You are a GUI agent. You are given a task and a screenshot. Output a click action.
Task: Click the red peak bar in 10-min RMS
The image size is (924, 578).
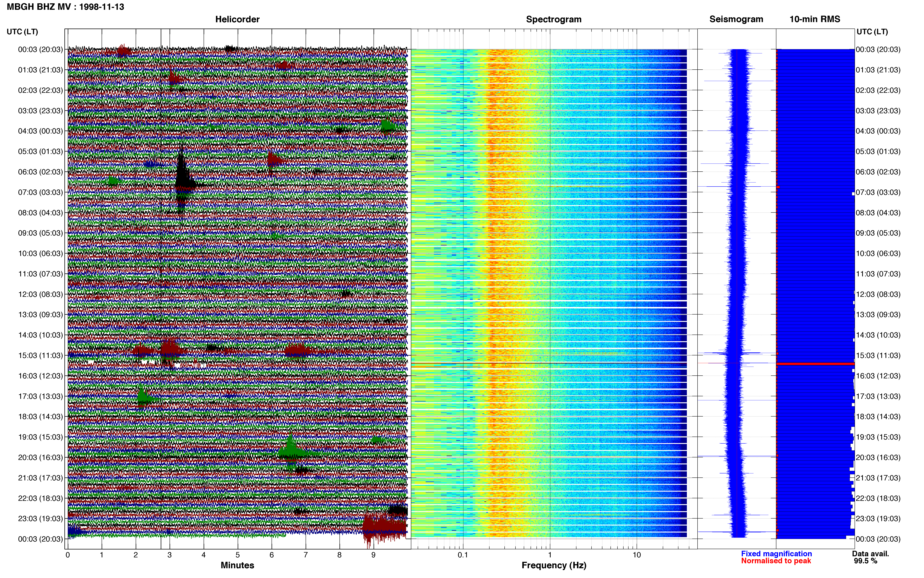click(x=816, y=364)
